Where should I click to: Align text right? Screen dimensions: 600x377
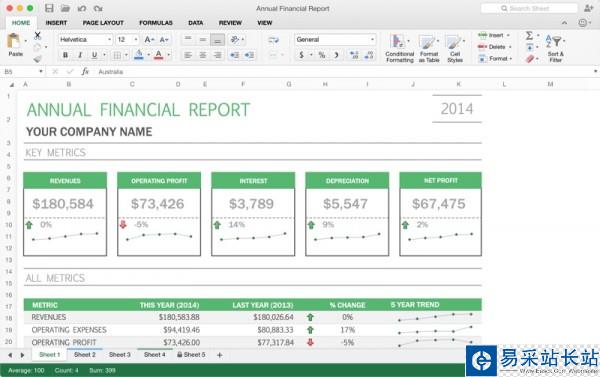pos(217,55)
